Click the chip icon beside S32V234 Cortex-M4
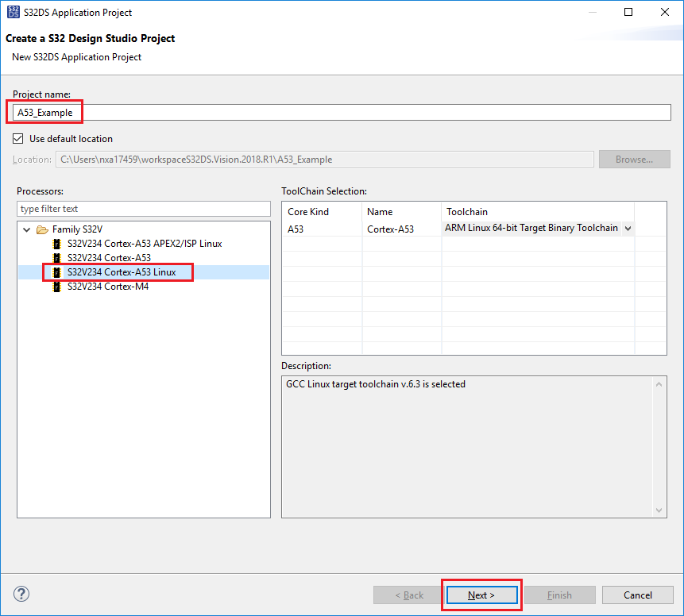This screenshot has width=684, height=616. click(x=56, y=287)
